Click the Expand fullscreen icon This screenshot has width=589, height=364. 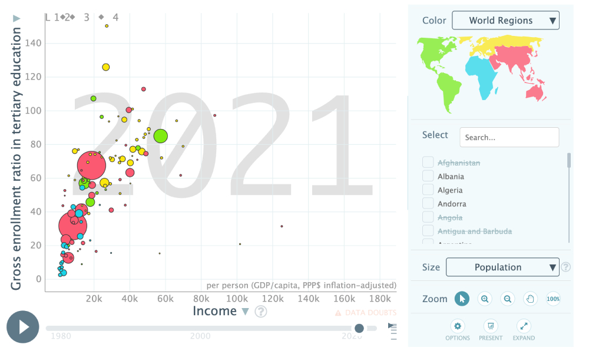[524, 326]
